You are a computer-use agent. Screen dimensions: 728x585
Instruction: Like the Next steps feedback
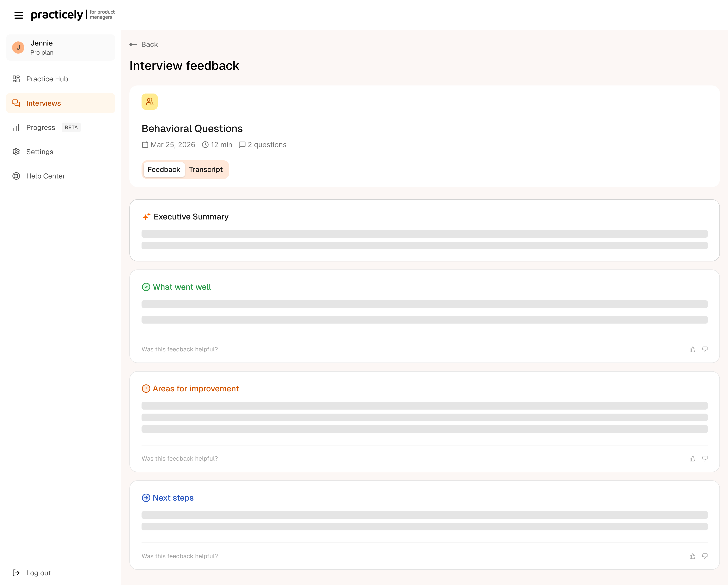point(692,556)
